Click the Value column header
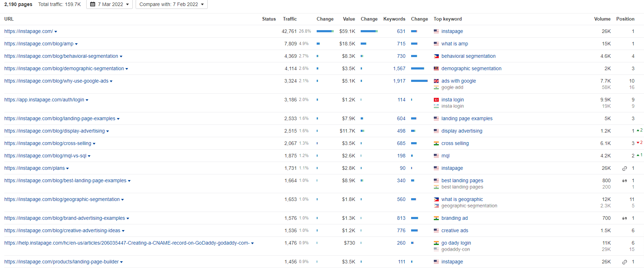Screen dimensions: 644x268 coord(349,19)
